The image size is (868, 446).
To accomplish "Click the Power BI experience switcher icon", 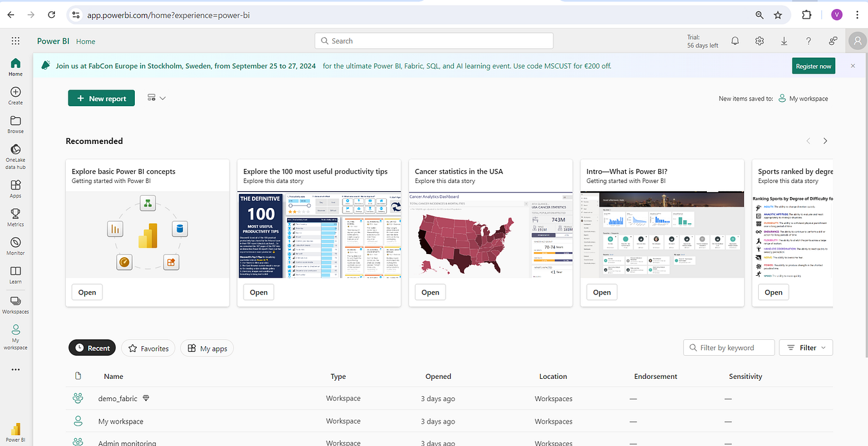I will (x=15, y=433).
